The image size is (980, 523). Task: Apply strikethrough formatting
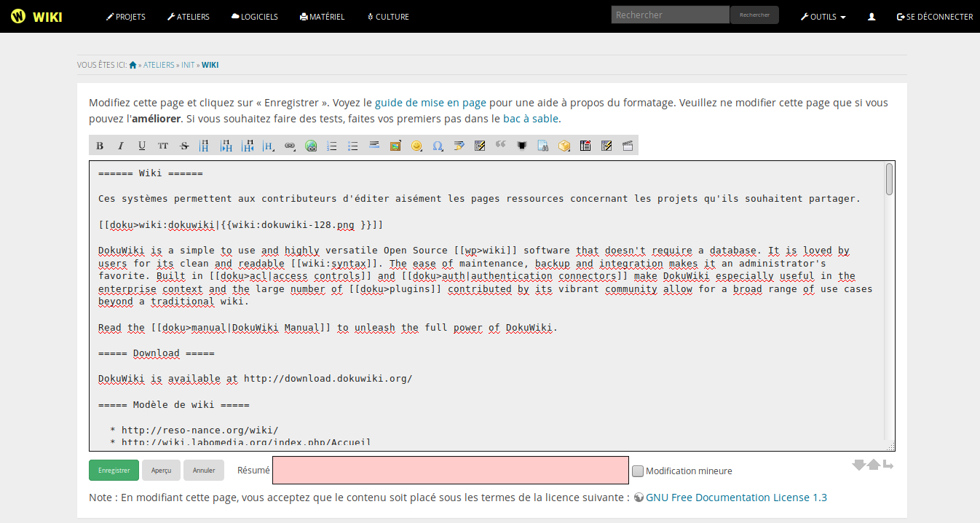[x=183, y=146]
